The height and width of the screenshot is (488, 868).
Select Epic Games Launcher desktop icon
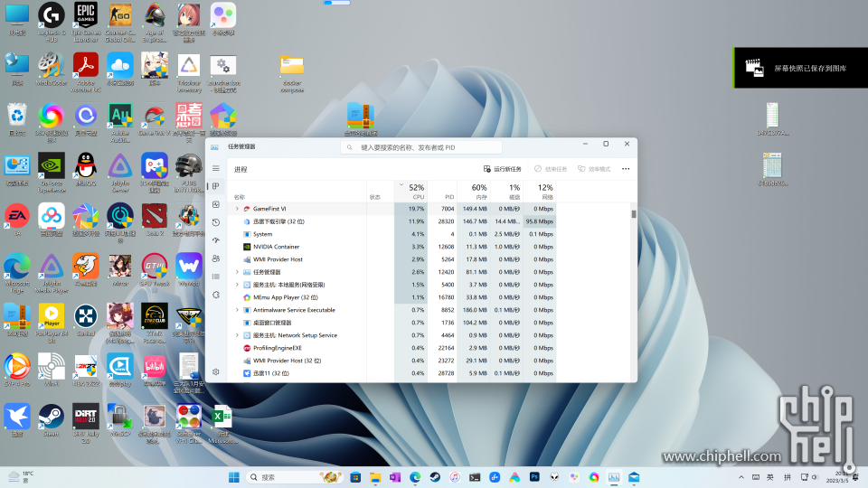86,23
